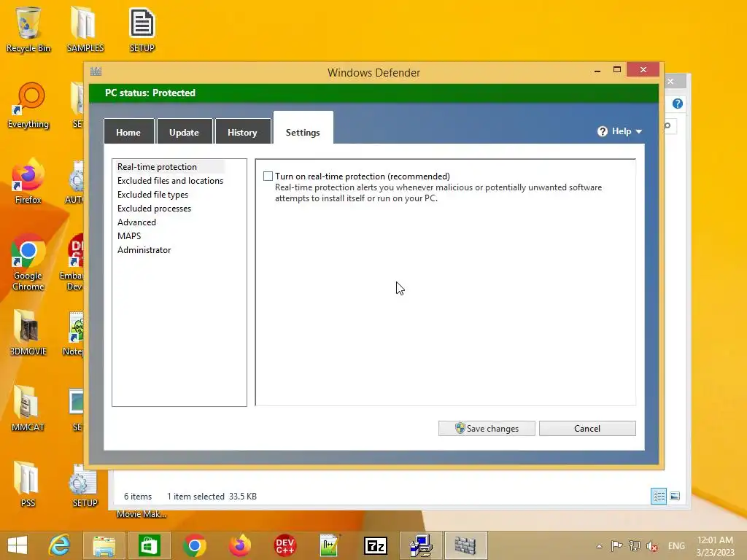Click the Explorer window search box
The width and height of the screenshot is (747, 560).
coord(670,125)
